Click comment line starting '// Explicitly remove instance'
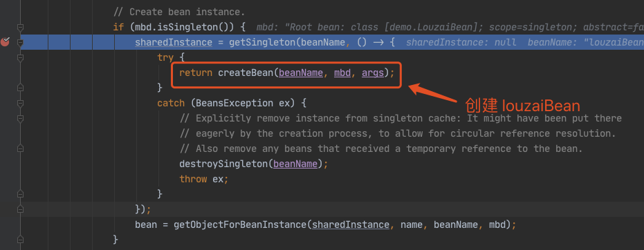The height and width of the screenshot is (250, 644). tap(401, 119)
